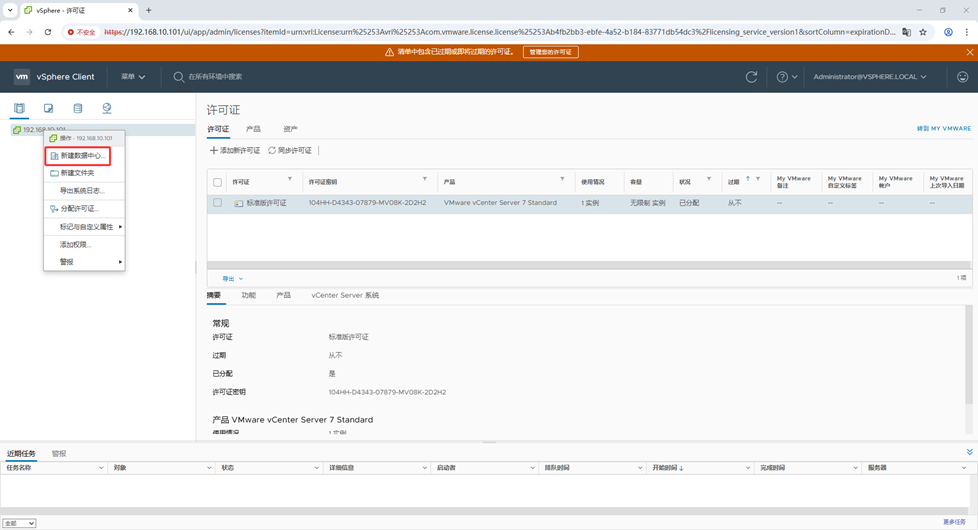Click the filter icon on 许可证密钥 column

pos(425,180)
